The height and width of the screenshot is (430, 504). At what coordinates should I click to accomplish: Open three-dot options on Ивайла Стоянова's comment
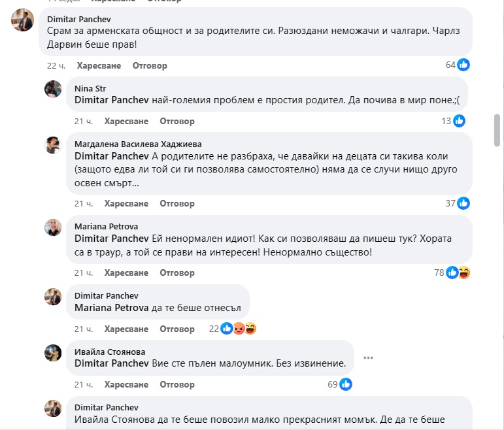pos(368,357)
